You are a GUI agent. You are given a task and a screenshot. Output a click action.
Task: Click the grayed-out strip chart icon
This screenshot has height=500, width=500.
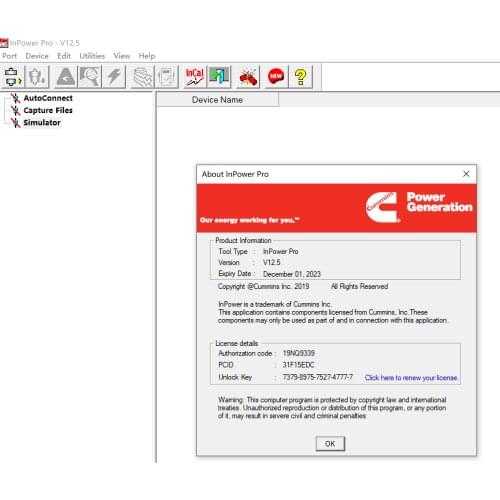[x=142, y=77]
